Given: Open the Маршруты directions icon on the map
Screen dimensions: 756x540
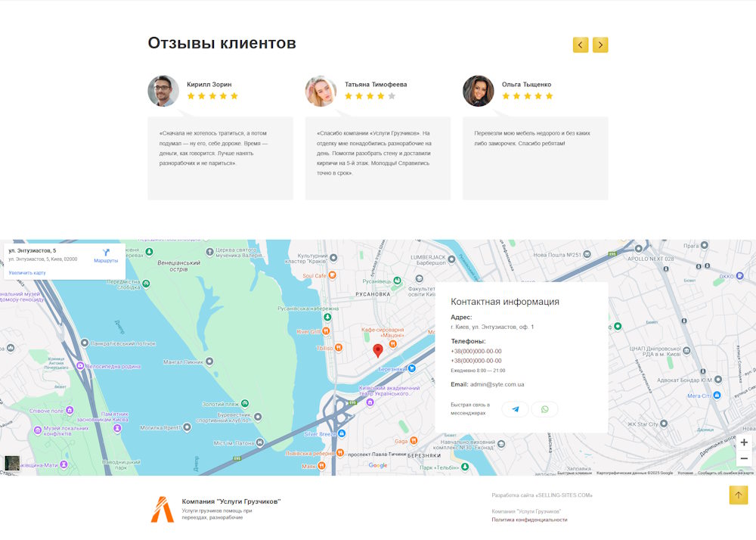Looking at the screenshot, I should pos(106,253).
